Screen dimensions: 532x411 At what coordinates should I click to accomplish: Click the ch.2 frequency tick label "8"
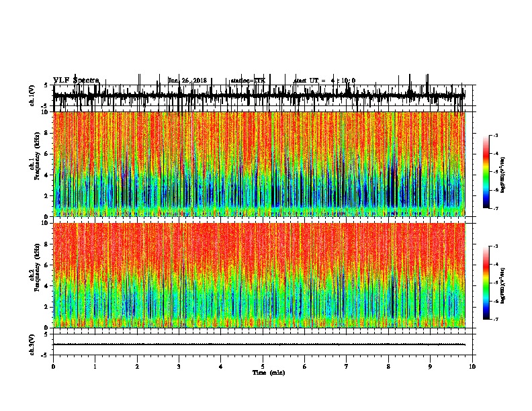(47, 244)
